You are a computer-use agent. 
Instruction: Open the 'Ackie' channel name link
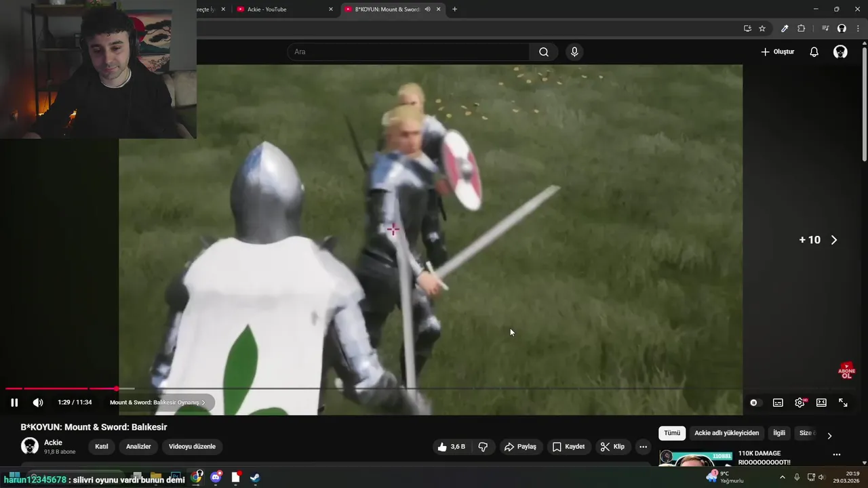click(x=53, y=443)
